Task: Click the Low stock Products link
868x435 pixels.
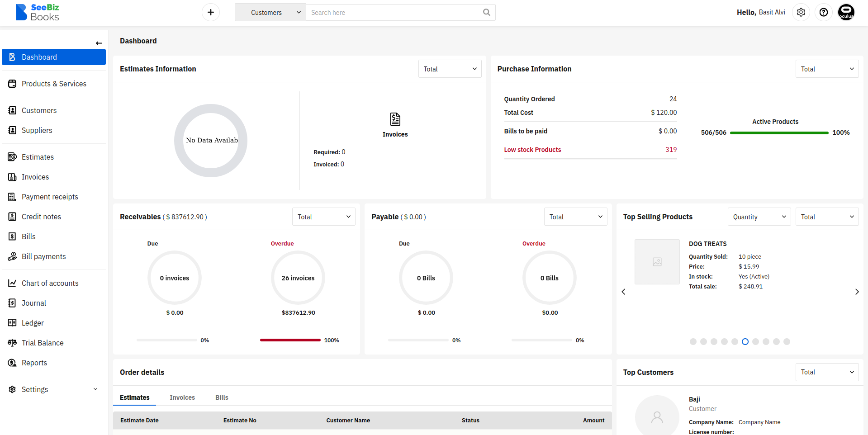Action: click(x=532, y=150)
